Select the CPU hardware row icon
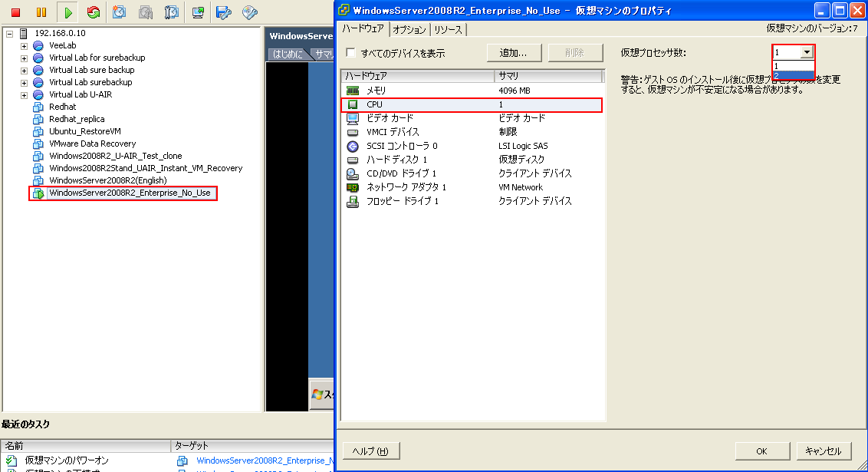 click(x=353, y=104)
